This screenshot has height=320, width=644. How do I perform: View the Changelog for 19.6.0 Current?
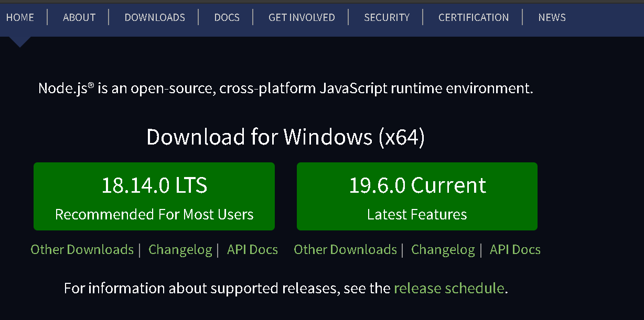pyautogui.click(x=443, y=249)
